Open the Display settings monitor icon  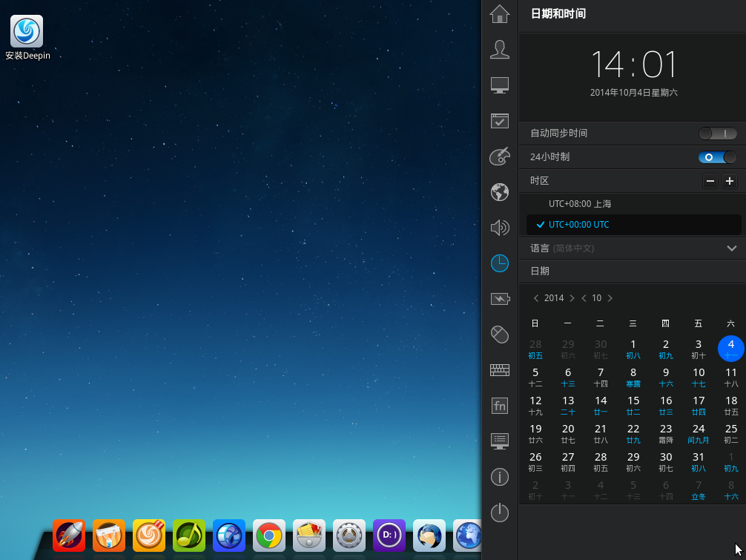500,85
